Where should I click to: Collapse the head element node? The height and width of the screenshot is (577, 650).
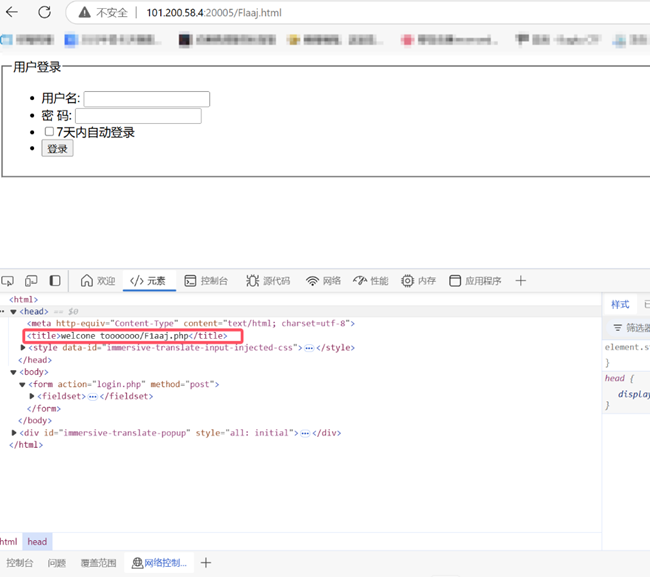pyautogui.click(x=13, y=312)
